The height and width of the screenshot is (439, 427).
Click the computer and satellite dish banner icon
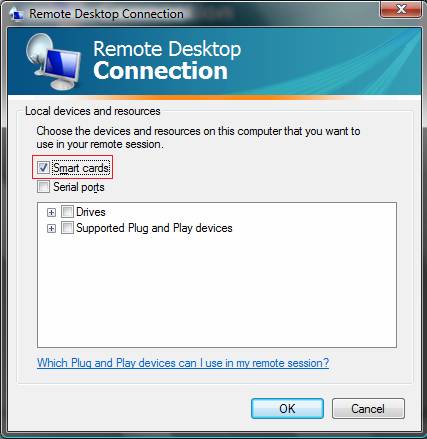(x=53, y=62)
